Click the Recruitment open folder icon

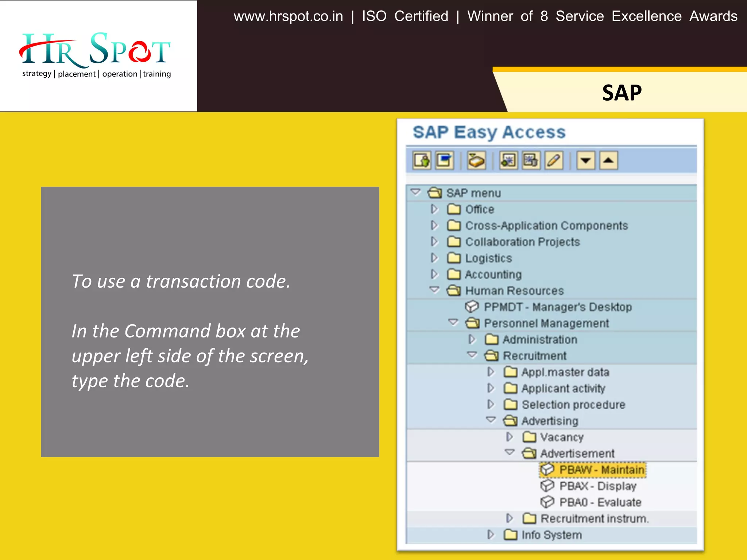point(491,355)
